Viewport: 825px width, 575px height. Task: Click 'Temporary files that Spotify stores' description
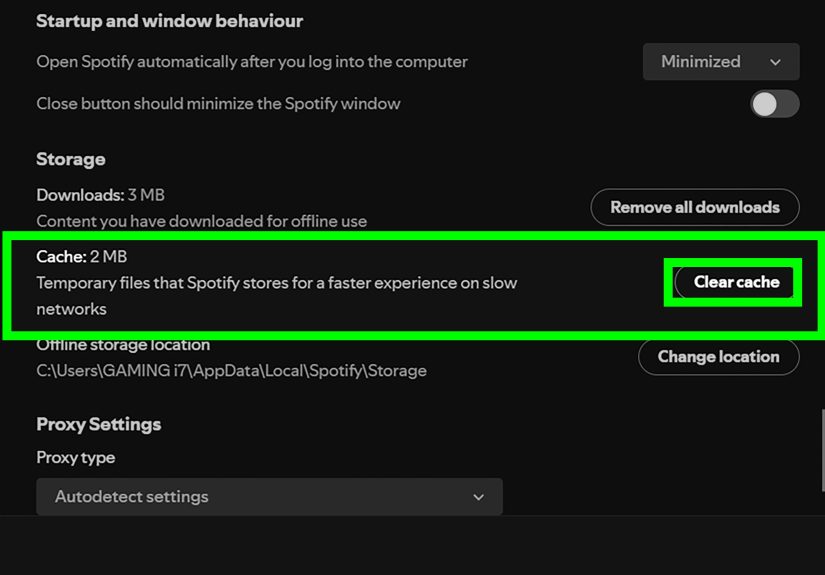click(x=277, y=296)
